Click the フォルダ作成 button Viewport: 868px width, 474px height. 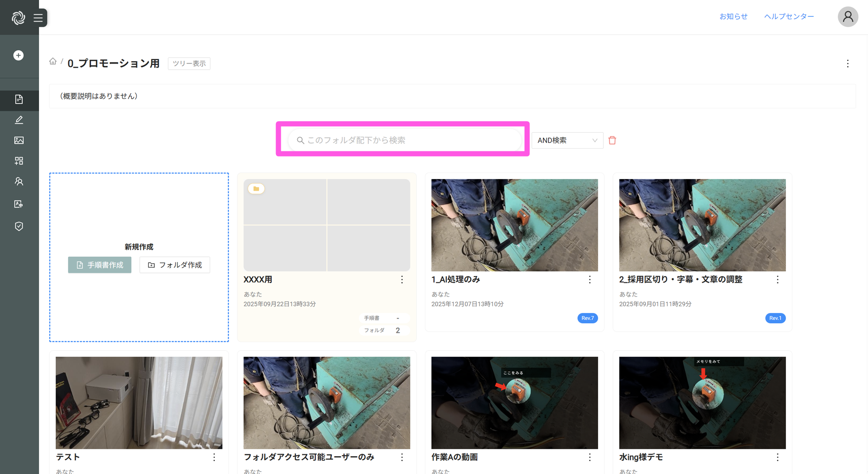click(x=174, y=265)
